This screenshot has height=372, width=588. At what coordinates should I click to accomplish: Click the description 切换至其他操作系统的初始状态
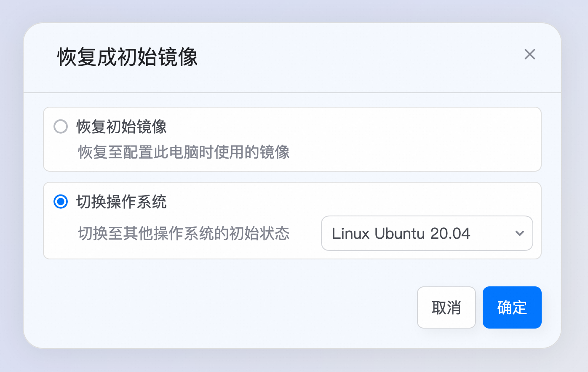point(184,233)
